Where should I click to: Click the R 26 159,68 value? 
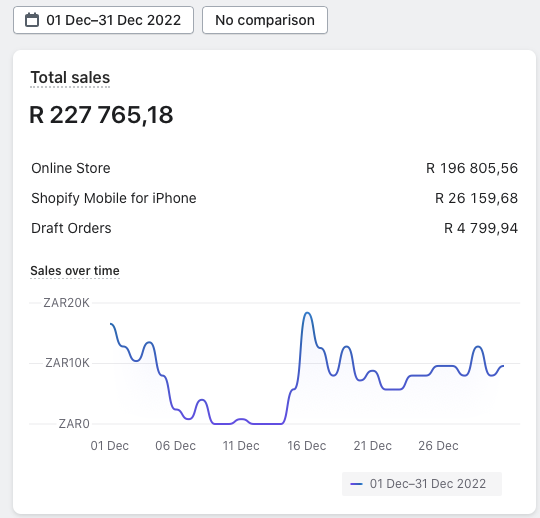pyautogui.click(x=476, y=198)
